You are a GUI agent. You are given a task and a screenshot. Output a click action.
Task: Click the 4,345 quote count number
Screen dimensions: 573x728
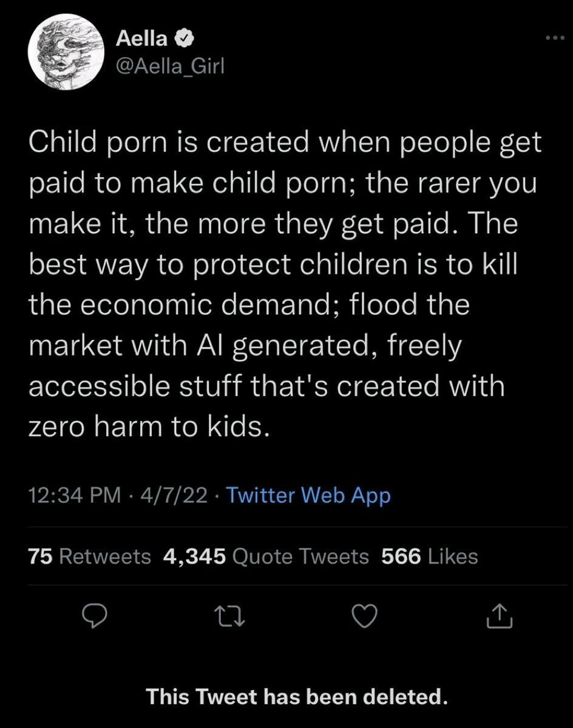point(194,556)
